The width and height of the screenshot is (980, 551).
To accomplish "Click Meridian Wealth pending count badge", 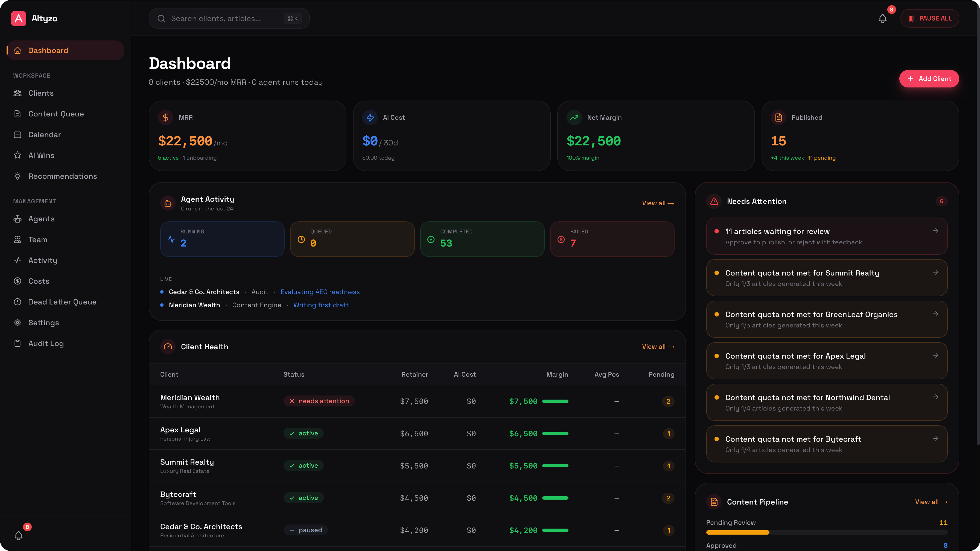I will pyautogui.click(x=668, y=401).
